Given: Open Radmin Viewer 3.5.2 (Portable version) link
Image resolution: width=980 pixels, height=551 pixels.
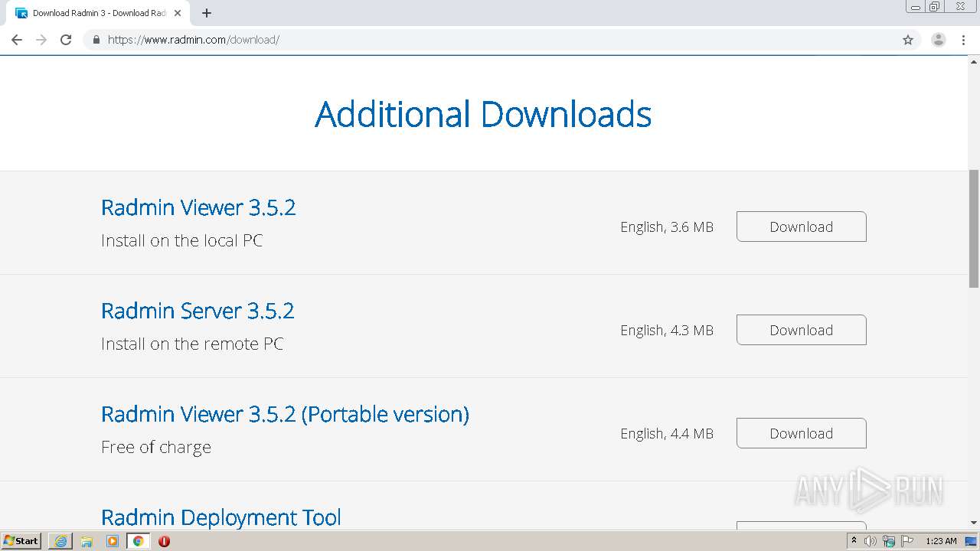Looking at the screenshot, I should click(x=285, y=414).
